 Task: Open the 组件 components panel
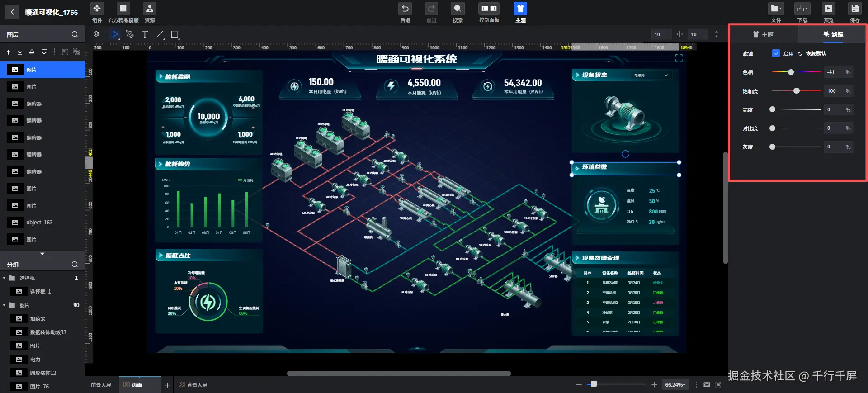97,12
